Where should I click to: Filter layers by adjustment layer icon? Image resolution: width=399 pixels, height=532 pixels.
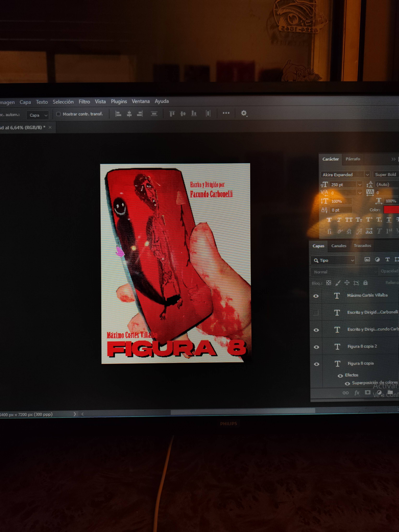(x=377, y=259)
